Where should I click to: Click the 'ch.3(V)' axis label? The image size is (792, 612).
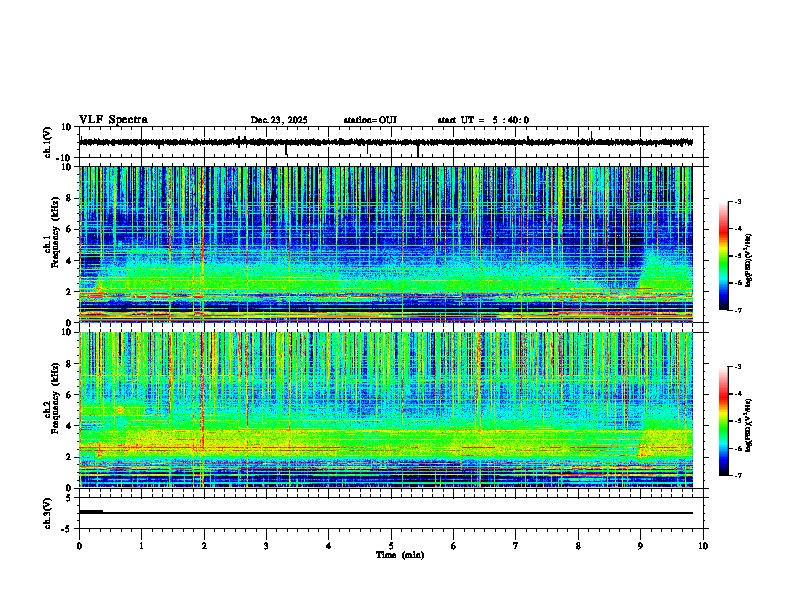[48, 513]
